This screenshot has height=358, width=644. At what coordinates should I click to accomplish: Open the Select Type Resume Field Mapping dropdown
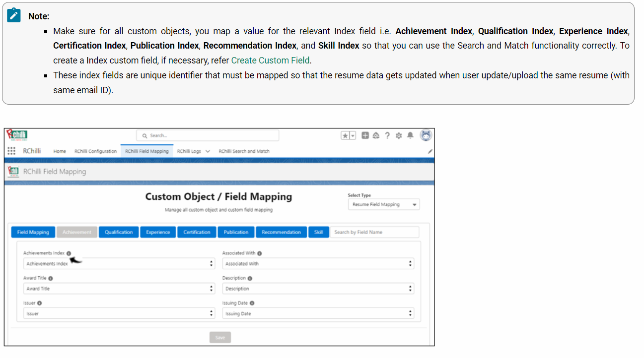click(x=384, y=204)
